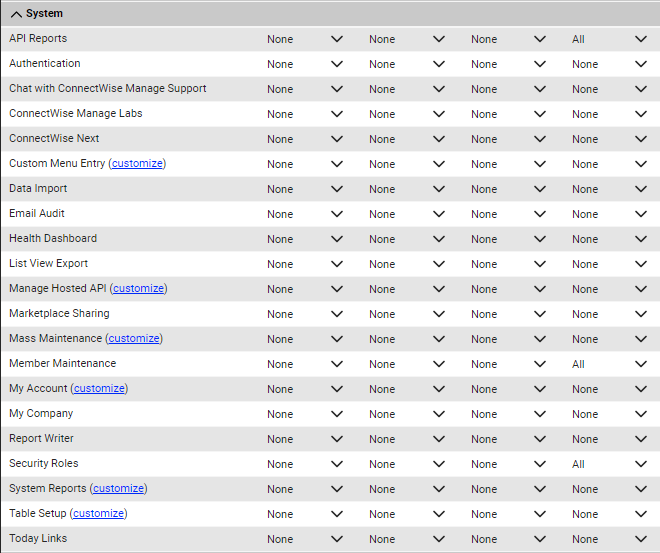
Task: Open third dropdown in My Company row
Action: point(508,414)
